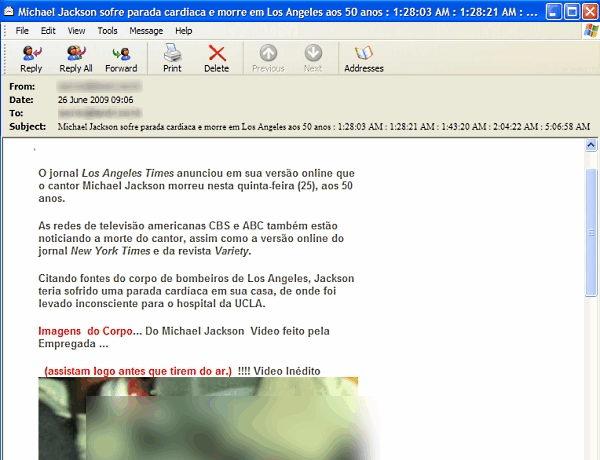Click 'hospital da UCLA' text

pyautogui.click(x=221, y=304)
